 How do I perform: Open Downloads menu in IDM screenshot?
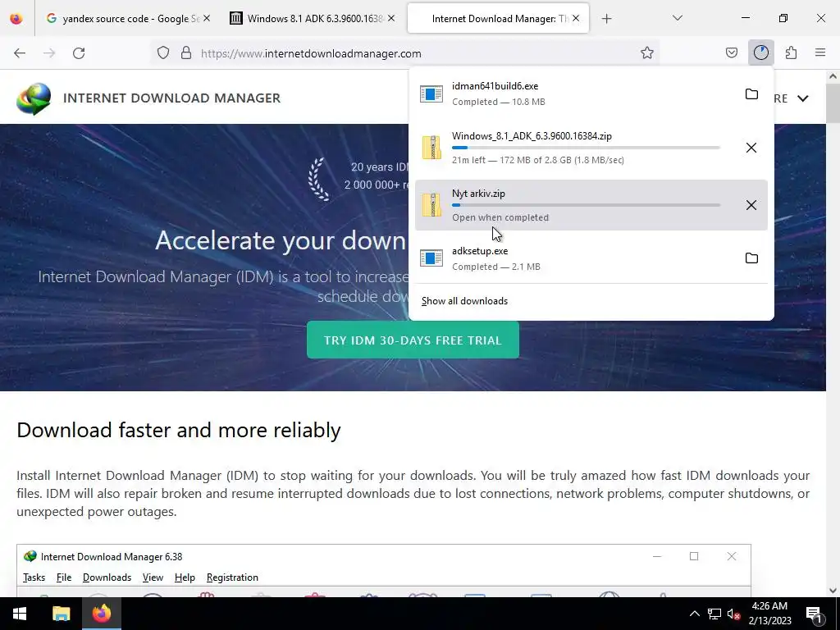point(107,577)
